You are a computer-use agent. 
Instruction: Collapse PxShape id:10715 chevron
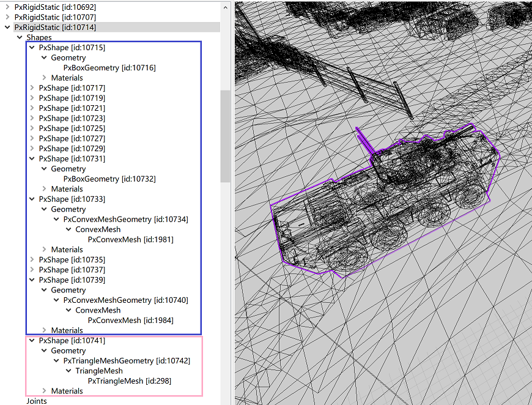click(x=32, y=48)
